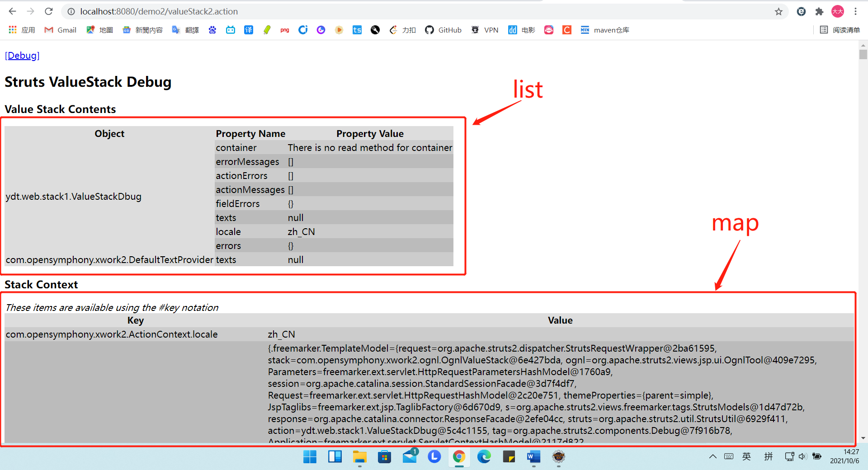Open the blue ts bookmark icon
868x470 pixels.
tap(357, 30)
